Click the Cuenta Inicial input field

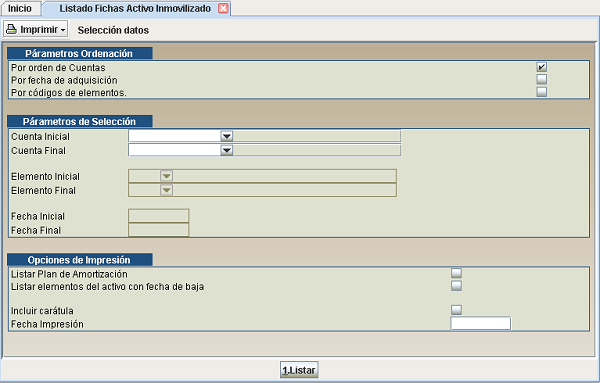tap(174, 136)
